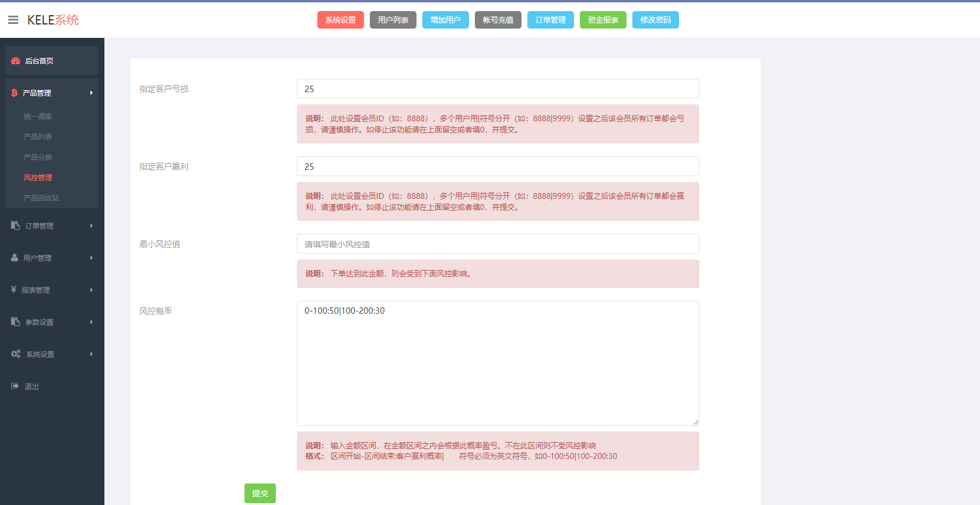The image size is (980, 505).
Task: Click the 退出 logout icon
Action: [x=15, y=386]
